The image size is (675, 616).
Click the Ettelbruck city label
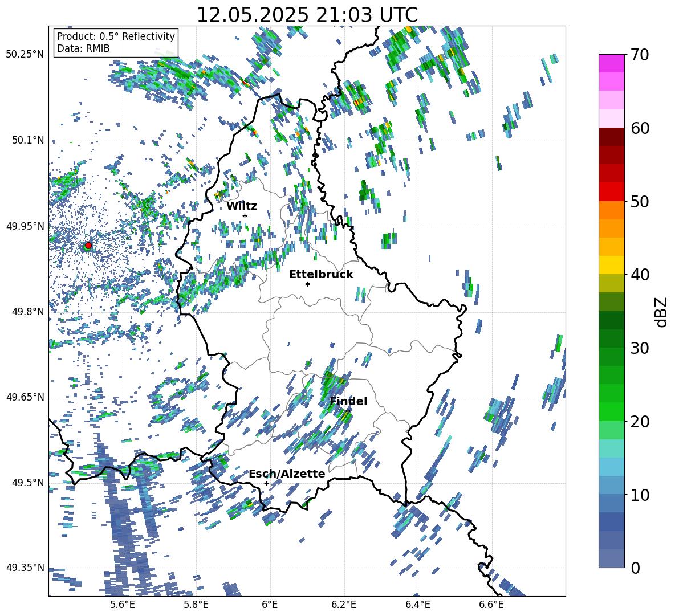321,275
